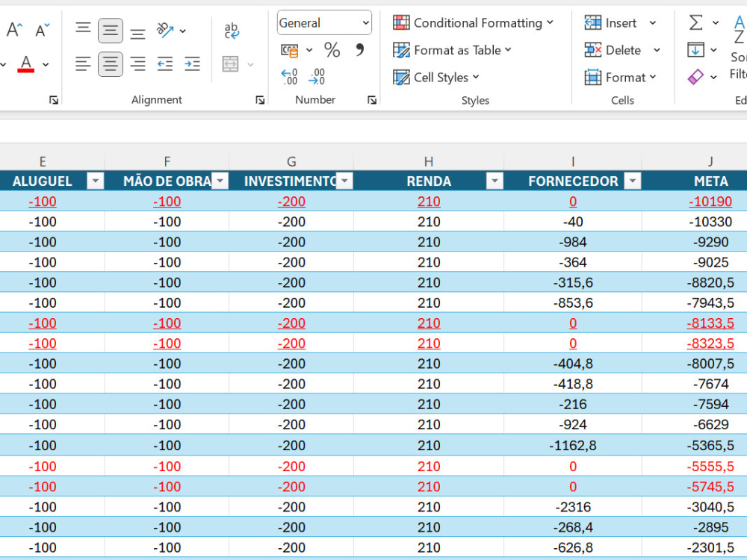The image size is (747, 560).
Task: Open ALUGUEL column filter dropdown
Action: pos(96,181)
